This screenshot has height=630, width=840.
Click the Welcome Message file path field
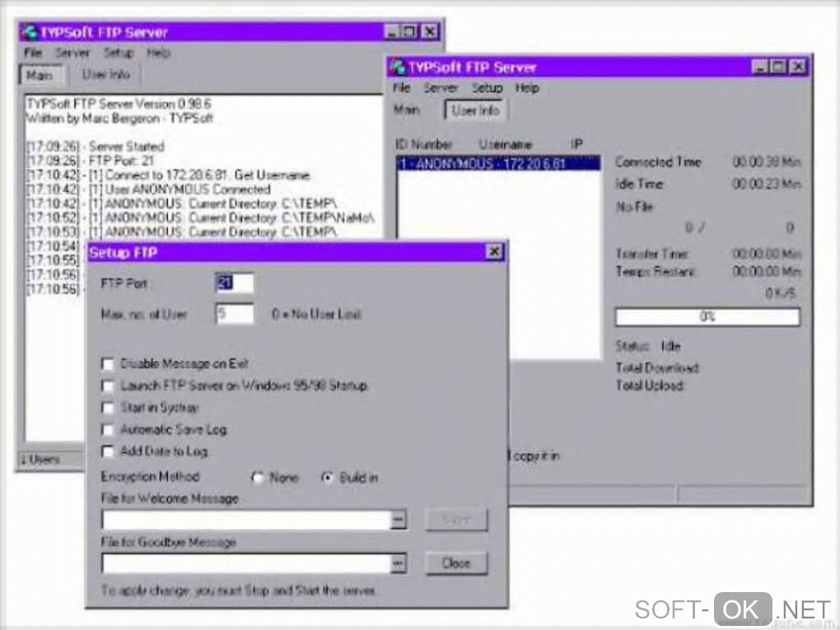click(x=246, y=520)
